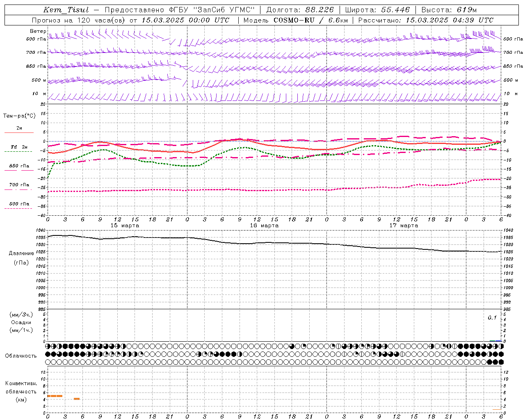
Task: Click the '17 марта' date label
Action: [x=404, y=226]
